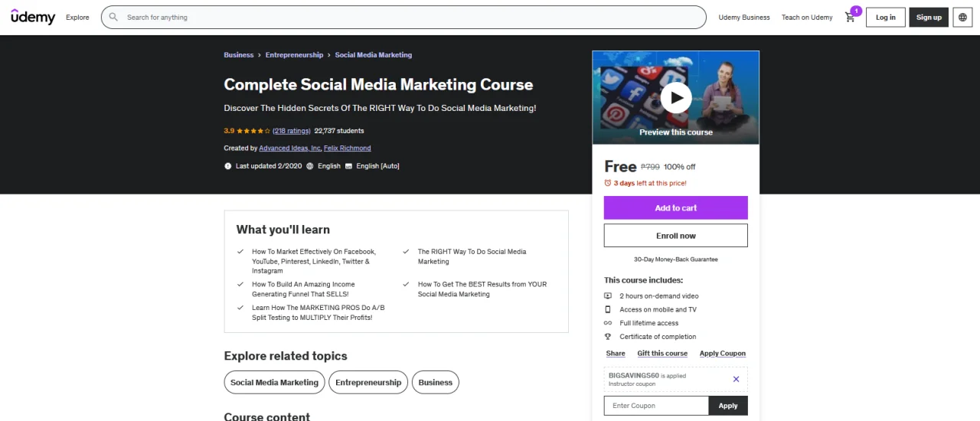Viewport: 980px width, 421px height.
Task: Click the Explore related topics heading
Action: (x=286, y=356)
